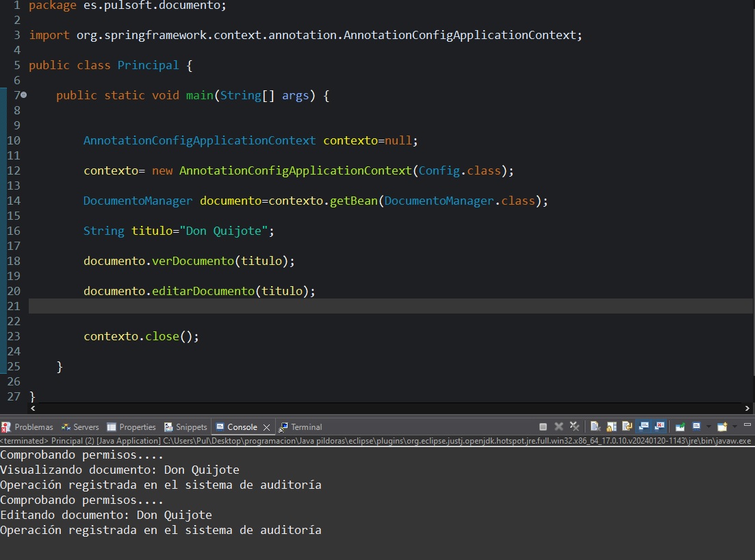Click the Display Selected Console icon

click(696, 427)
